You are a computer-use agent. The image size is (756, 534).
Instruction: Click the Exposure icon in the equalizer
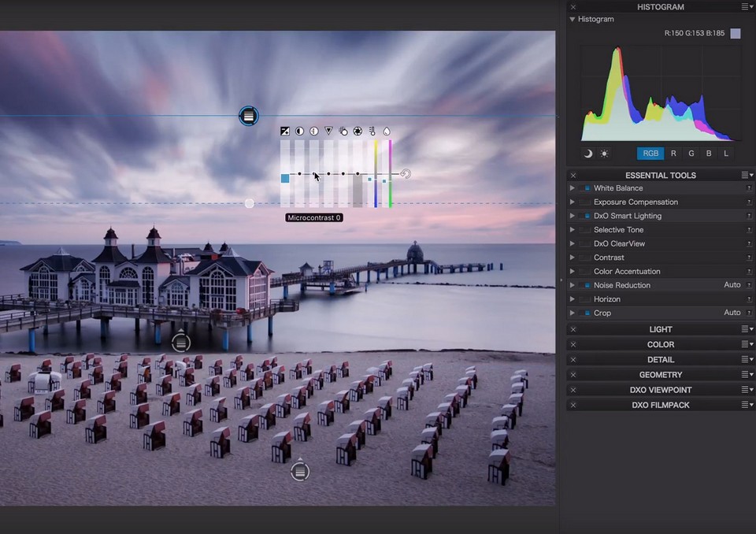click(x=285, y=132)
